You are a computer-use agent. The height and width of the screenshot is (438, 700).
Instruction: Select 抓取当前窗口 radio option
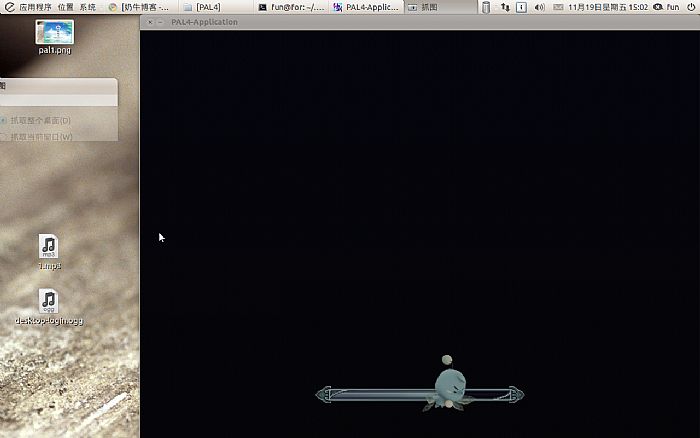click(x=36, y=136)
